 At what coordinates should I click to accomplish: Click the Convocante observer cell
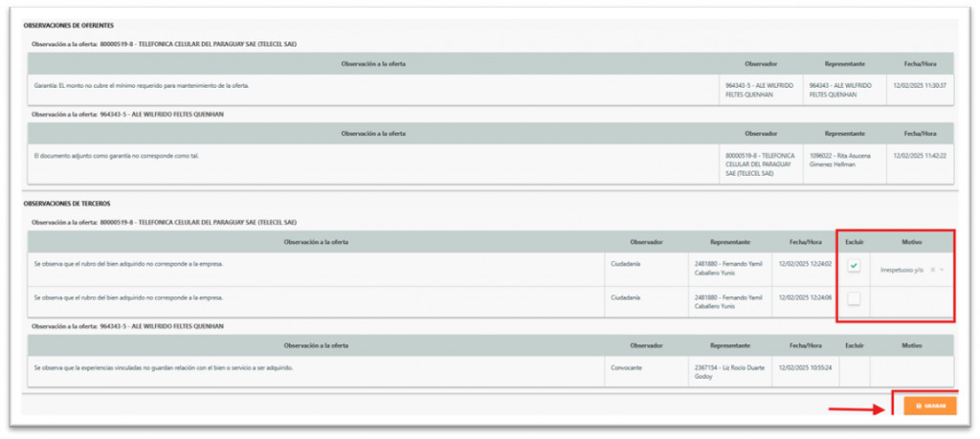[628, 367]
